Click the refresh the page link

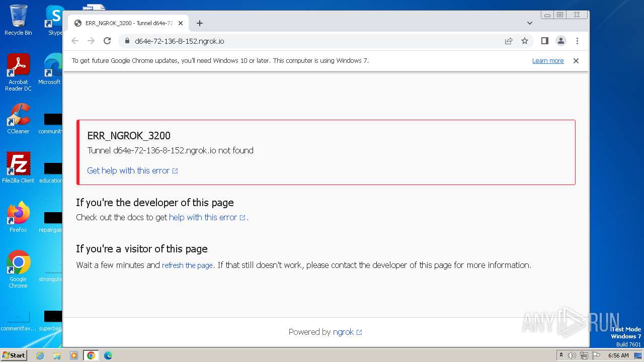[187, 265]
